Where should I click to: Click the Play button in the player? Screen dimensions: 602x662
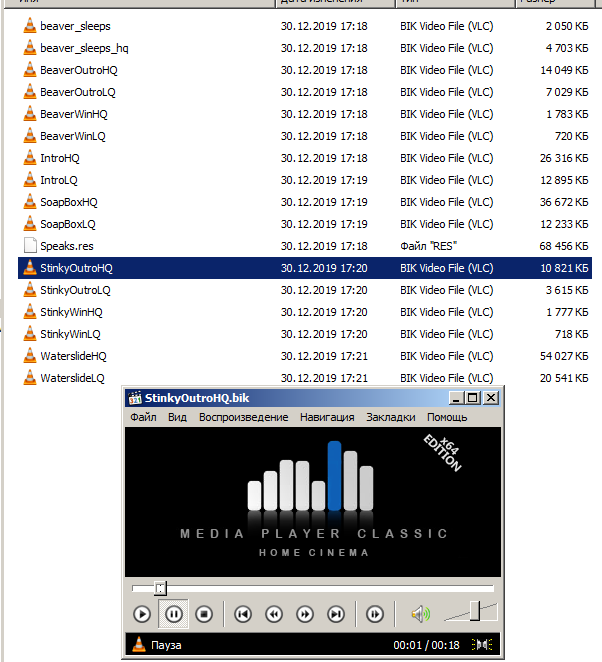(x=142, y=614)
